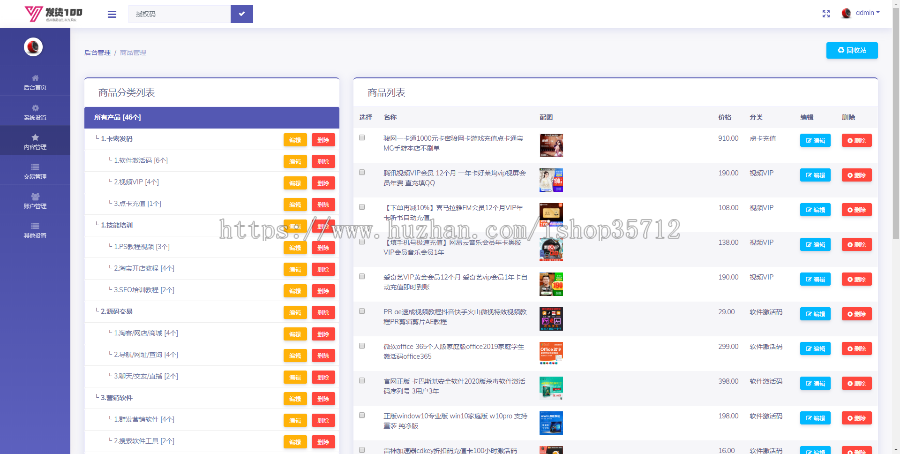This screenshot has height=454, width=900.
Task: Select the 1.技能培训 category
Action: click(117, 225)
